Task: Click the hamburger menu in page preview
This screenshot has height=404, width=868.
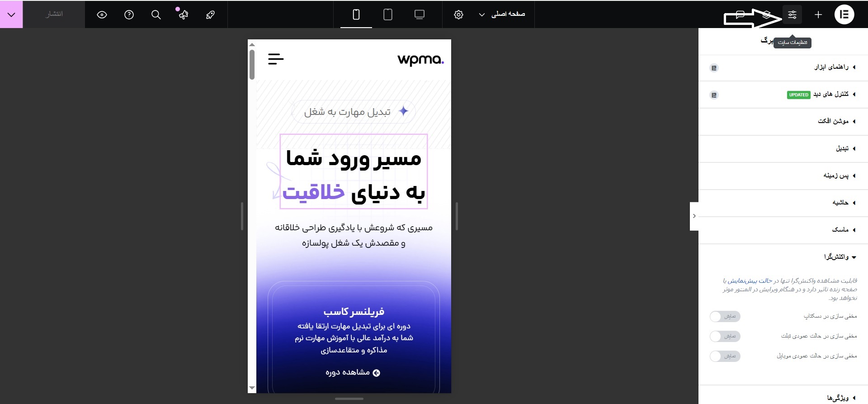Action: tap(276, 59)
